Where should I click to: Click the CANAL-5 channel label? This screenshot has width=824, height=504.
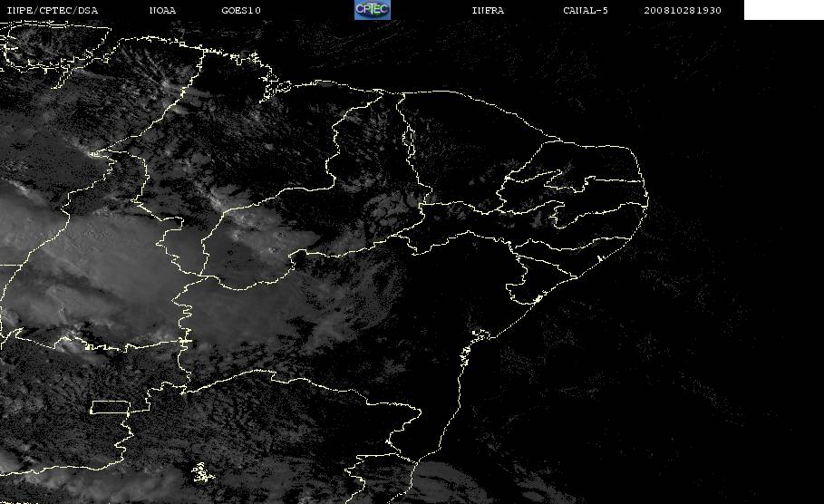586,11
